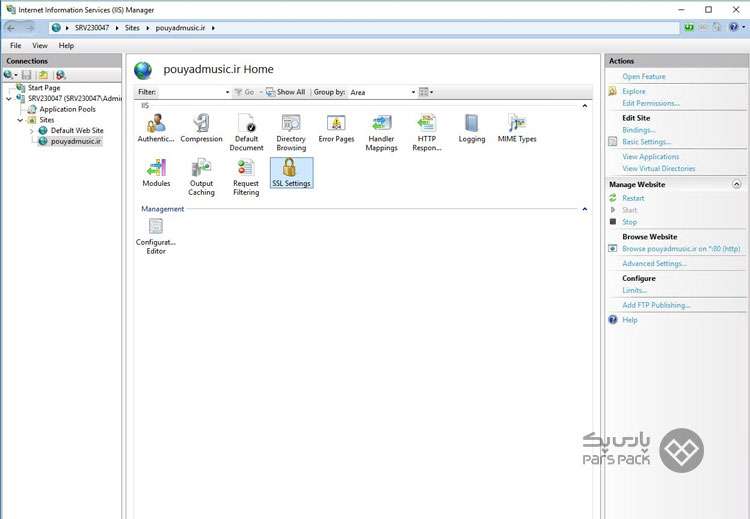Collapse the SRV230047 server node

coord(9,99)
